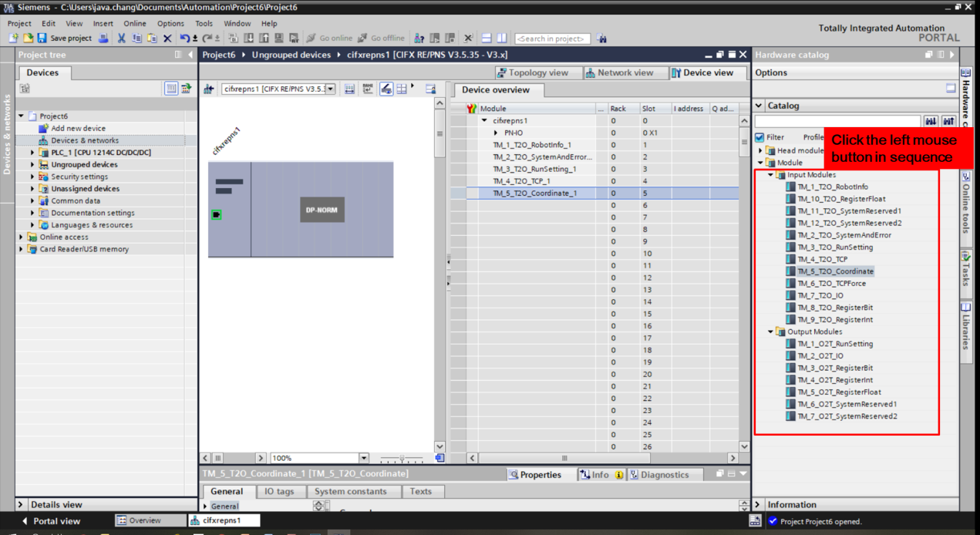Click Save project button
The width and height of the screenshot is (980, 535).
point(64,38)
